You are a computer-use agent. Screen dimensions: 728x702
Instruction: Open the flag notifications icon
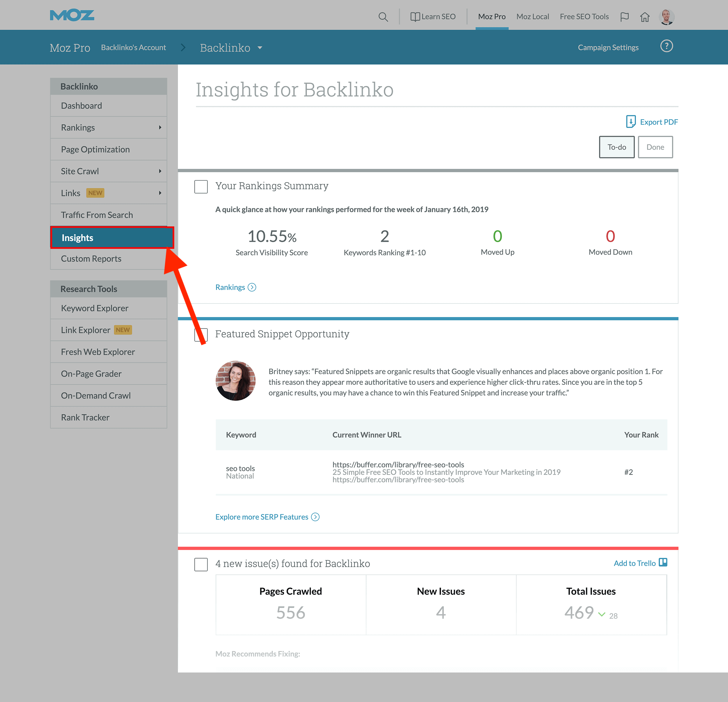pyautogui.click(x=624, y=17)
